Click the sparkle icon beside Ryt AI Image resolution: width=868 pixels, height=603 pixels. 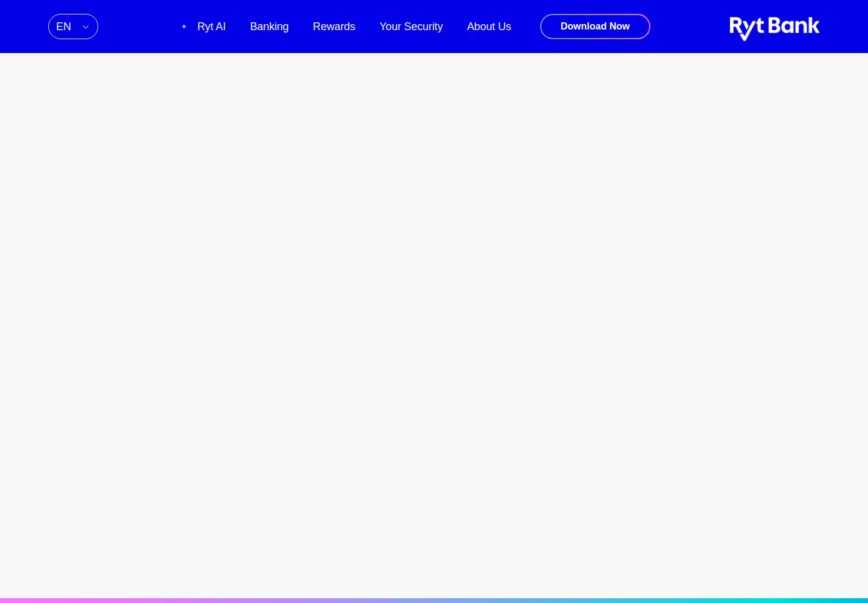(x=184, y=27)
